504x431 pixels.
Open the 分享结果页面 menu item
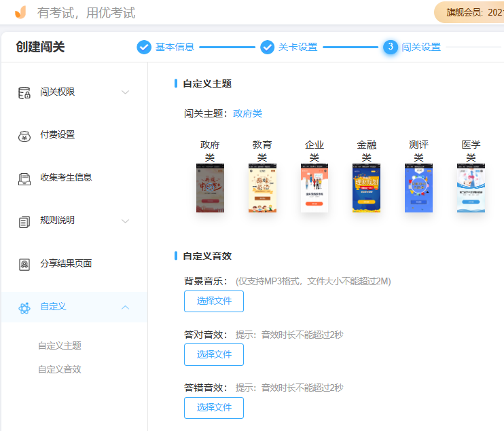74,264
